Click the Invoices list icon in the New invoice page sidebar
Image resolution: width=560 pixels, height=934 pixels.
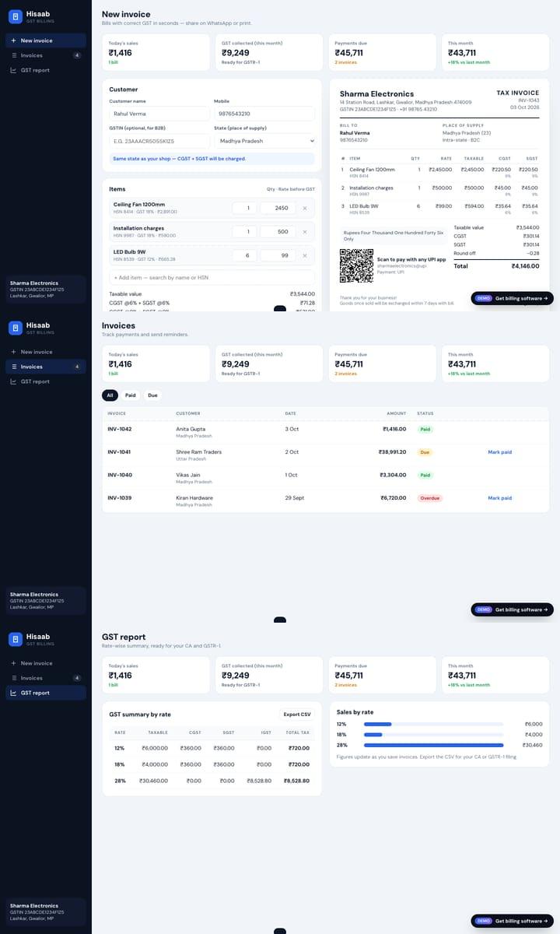tap(13, 55)
